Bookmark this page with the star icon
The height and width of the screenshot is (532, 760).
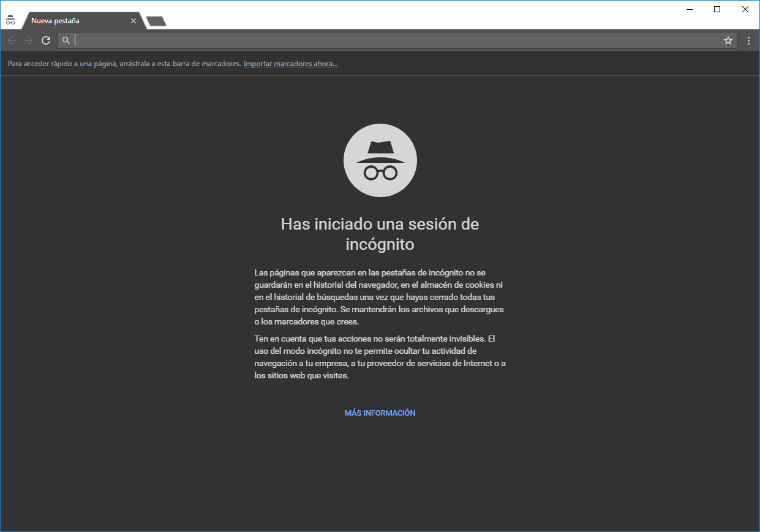click(728, 40)
